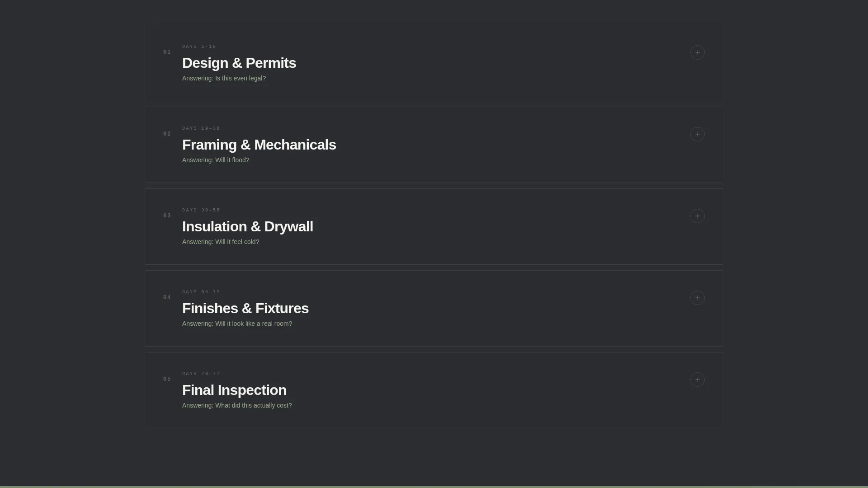Click 'Will it look like a real room?' text

coord(254,324)
